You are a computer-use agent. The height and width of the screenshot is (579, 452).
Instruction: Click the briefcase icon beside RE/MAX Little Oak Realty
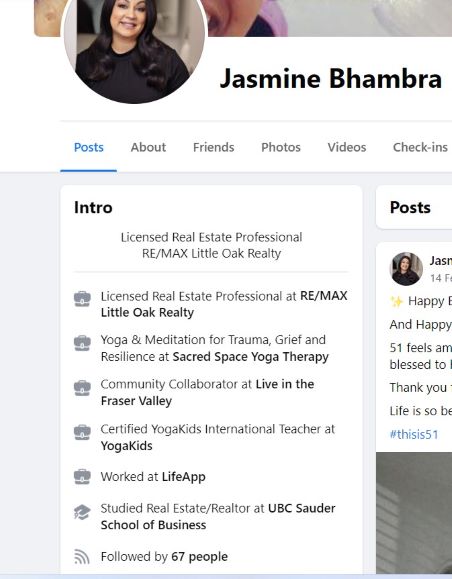pyautogui.click(x=82, y=299)
